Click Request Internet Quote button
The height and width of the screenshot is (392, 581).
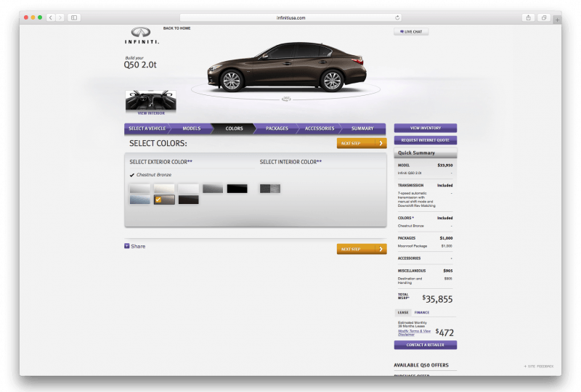pos(426,140)
